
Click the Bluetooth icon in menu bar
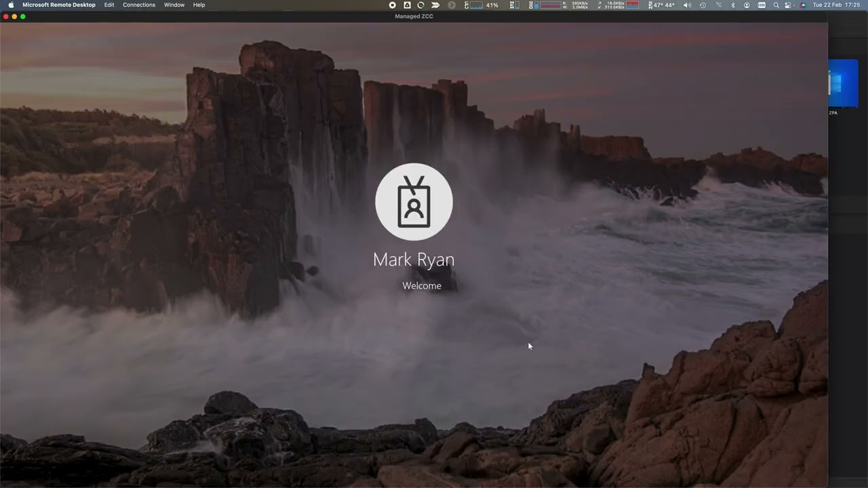(733, 5)
